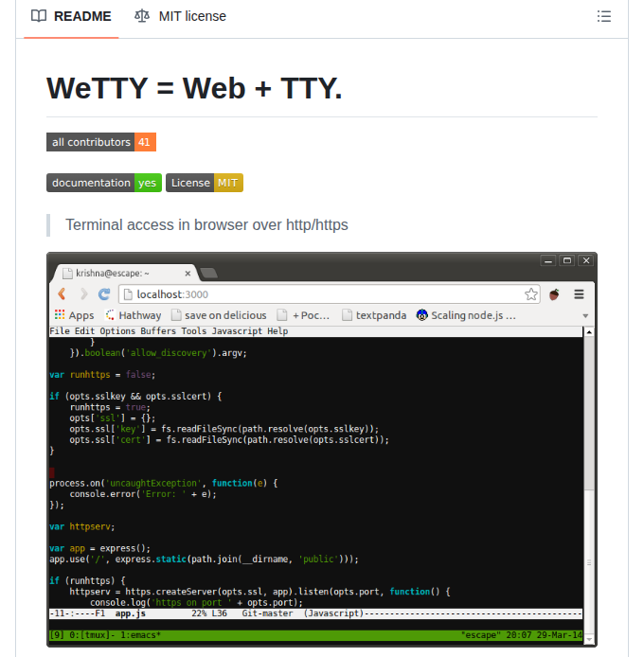
Task: Switch to the MIT license tab
Action: (180, 16)
